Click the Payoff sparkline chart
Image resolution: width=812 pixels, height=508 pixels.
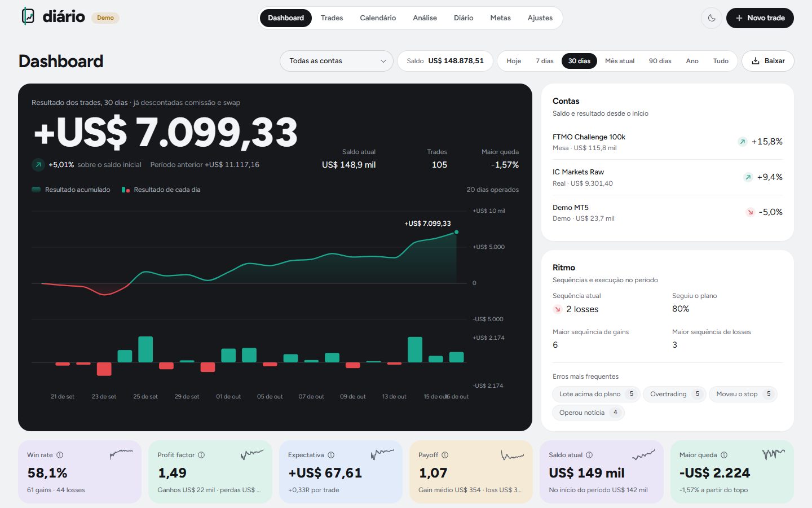tap(513, 454)
